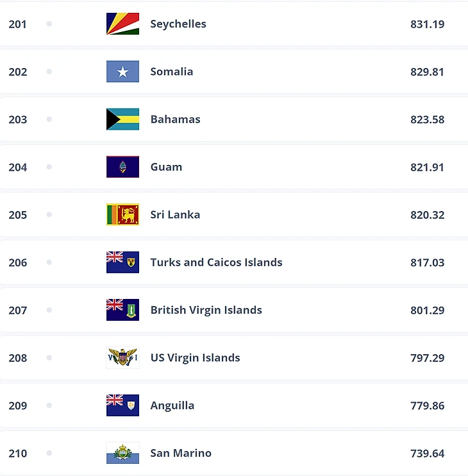Click the Guam flag icon
468x476 pixels.
coord(122,167)
